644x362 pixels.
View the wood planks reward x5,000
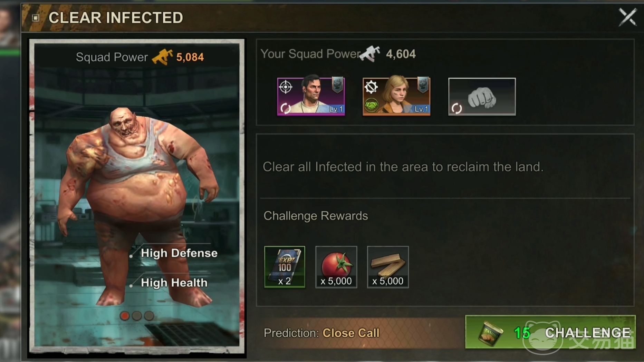click(x=388, y=267)
